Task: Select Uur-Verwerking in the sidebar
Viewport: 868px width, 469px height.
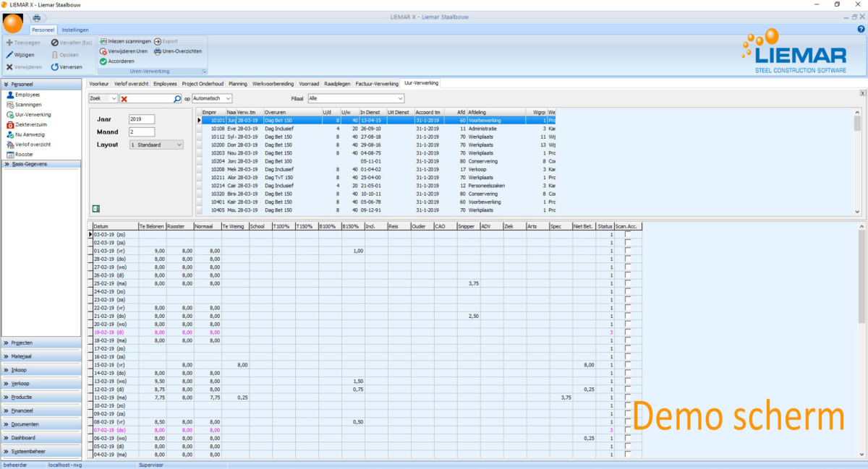Action: tap(28, 114)
